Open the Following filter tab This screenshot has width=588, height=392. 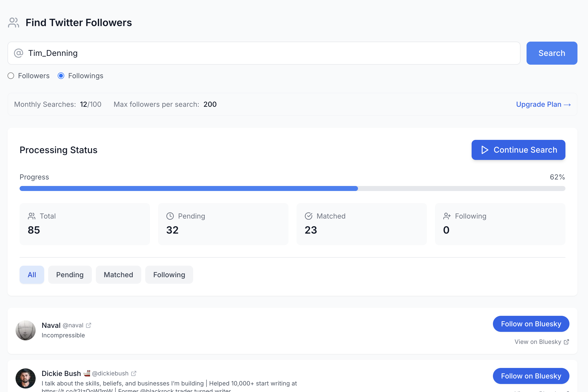[169, 275]
